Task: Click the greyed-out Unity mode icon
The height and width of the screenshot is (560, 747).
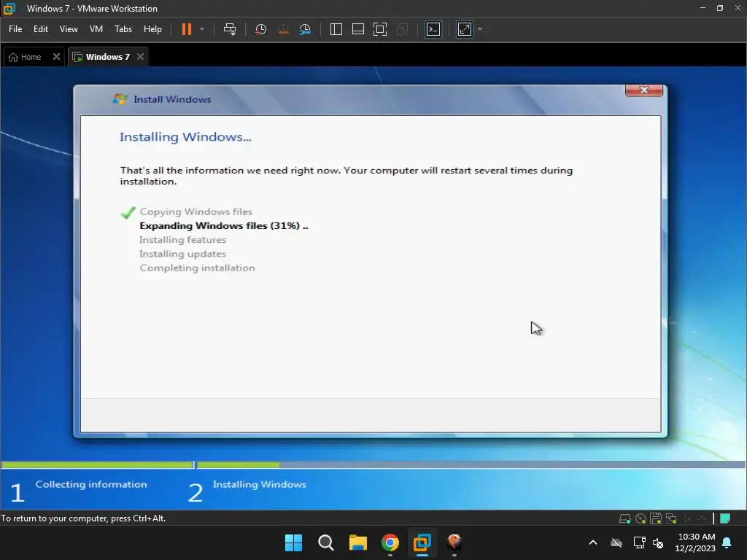Action: coord(402,29)
